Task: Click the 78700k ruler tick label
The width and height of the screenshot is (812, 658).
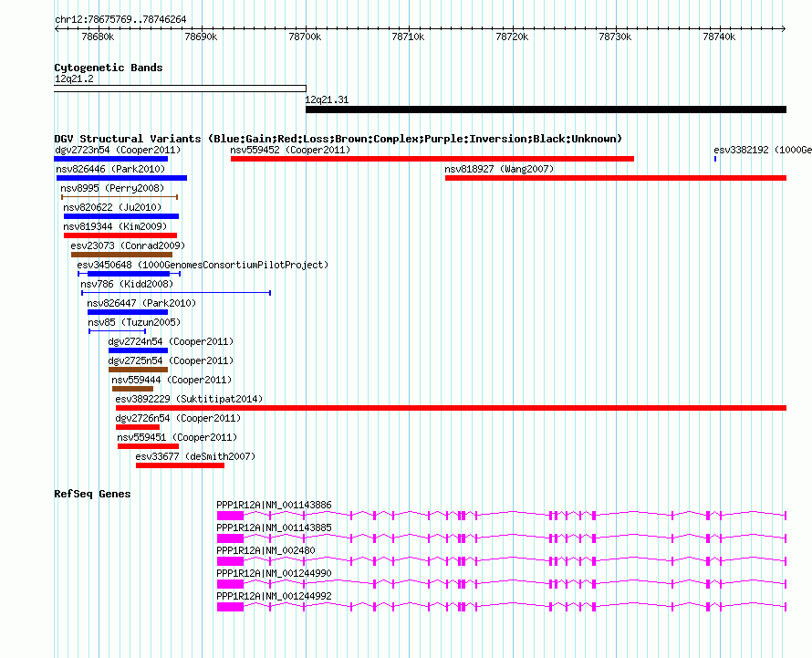Action: click(x=305, y=37)
